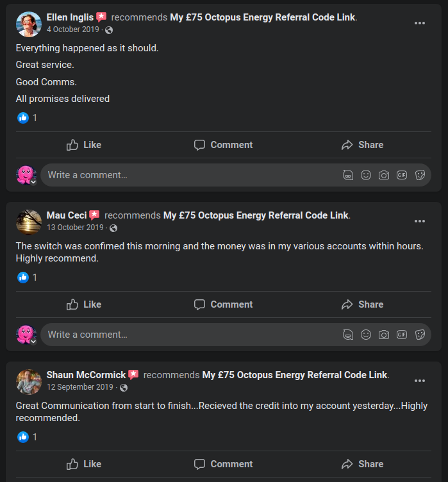This screenshot has width=448, height=482.
Task: Share Ellen Inglis's post
Action: [362, 145]
